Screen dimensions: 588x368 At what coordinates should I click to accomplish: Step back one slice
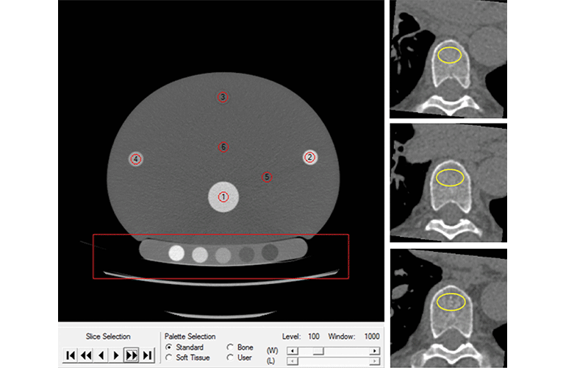(101, 355)
